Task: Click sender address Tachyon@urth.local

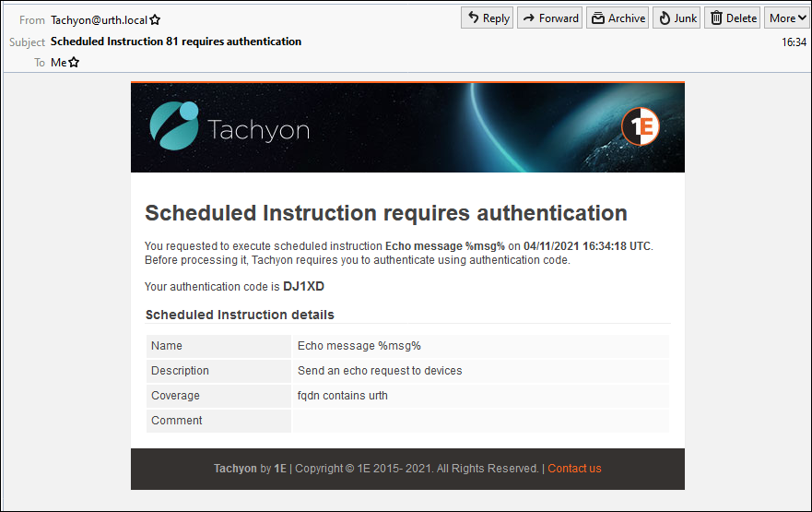Action: 99,19
